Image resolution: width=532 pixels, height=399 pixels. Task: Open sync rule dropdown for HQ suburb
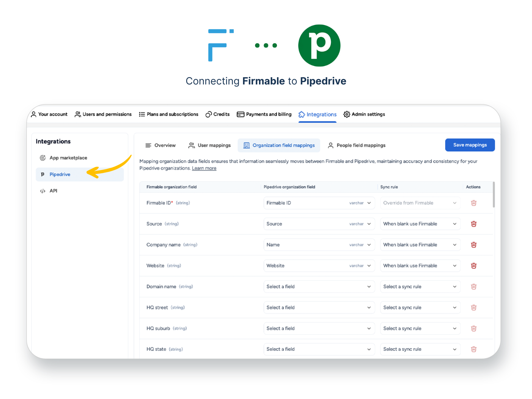coord(420,329)
